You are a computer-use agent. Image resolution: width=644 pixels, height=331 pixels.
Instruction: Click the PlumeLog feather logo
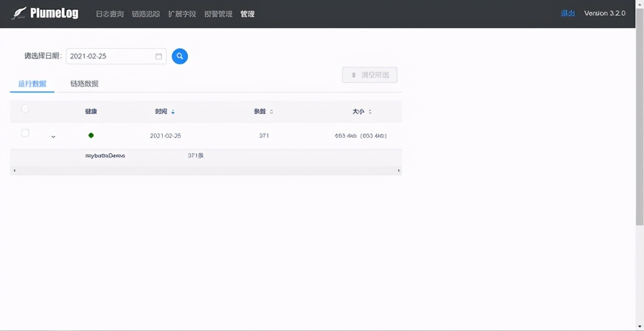click(19, 13)
